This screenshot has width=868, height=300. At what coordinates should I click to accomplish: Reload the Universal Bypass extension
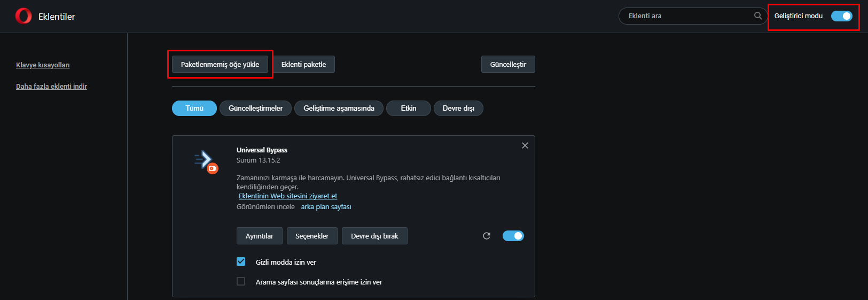coord(487,236)
